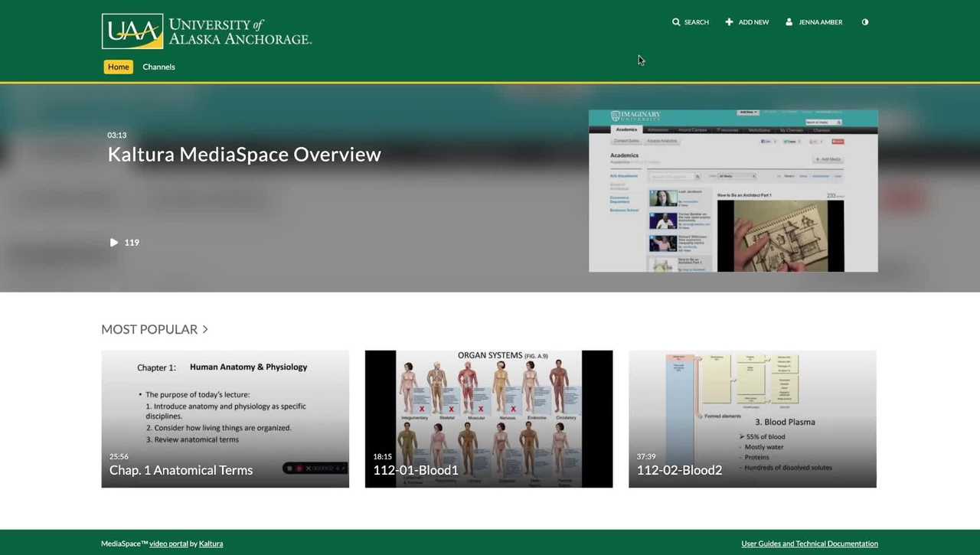980x555 pixels.
Task: Open the Jenna Amber user icon
Action: coord(789,22)
